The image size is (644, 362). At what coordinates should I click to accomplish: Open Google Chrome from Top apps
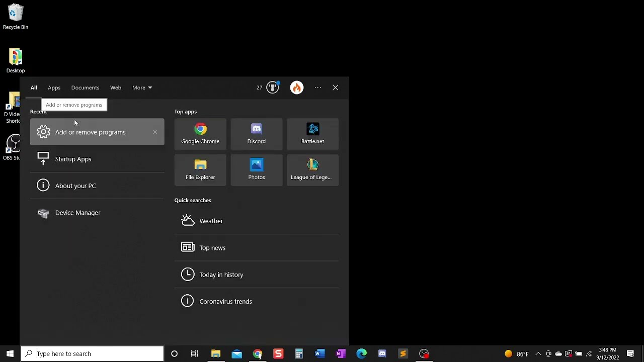point(200,134)
